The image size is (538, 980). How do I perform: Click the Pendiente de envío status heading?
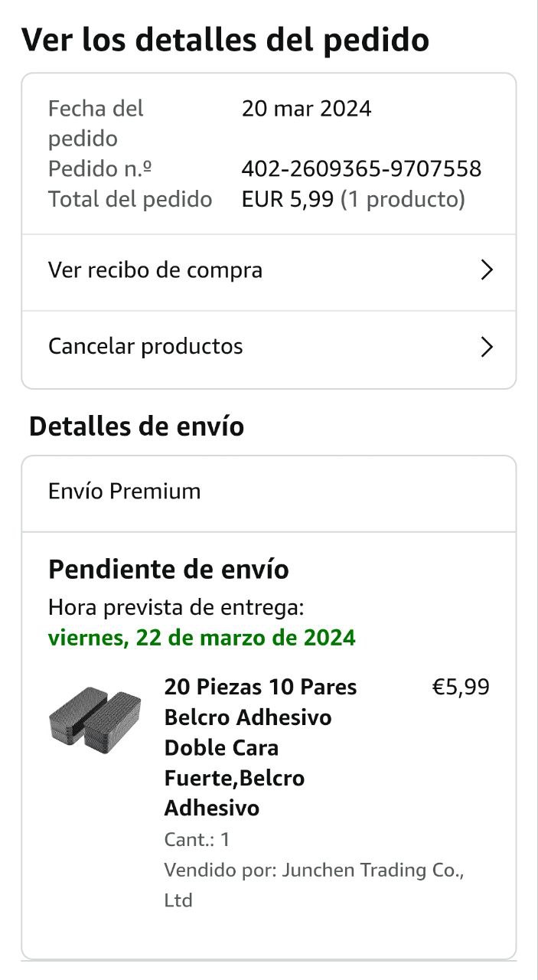[x=168, y=570]
